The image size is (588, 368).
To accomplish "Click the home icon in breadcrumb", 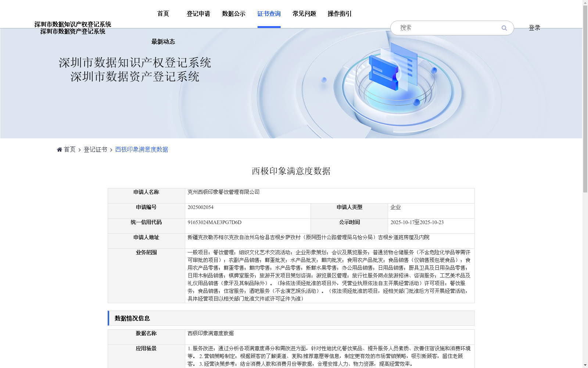I will (60, 149).
